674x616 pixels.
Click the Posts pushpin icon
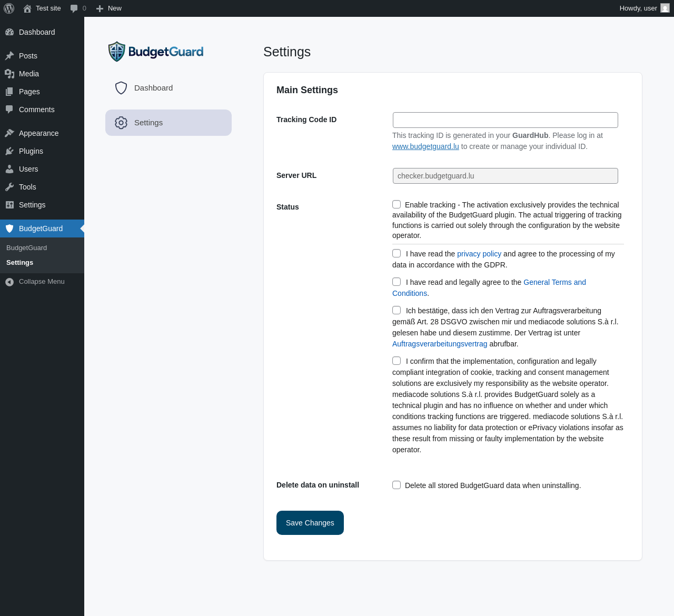(9, 56)
